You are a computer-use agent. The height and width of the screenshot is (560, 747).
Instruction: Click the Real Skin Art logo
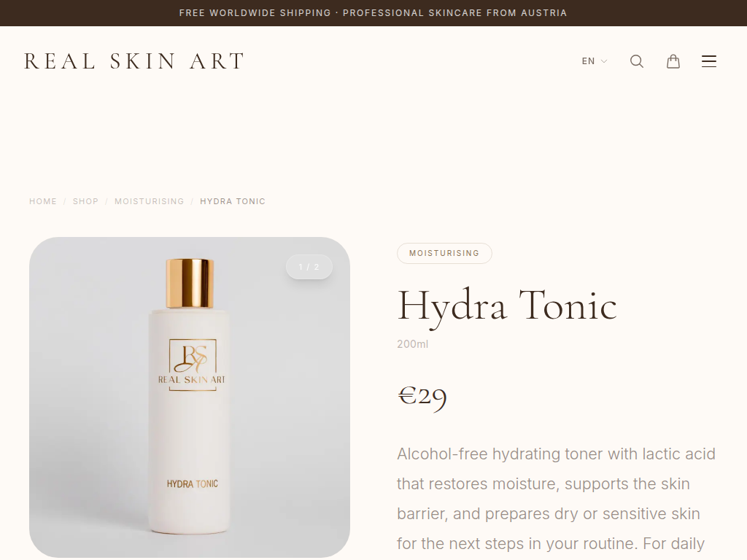point(134,61)
